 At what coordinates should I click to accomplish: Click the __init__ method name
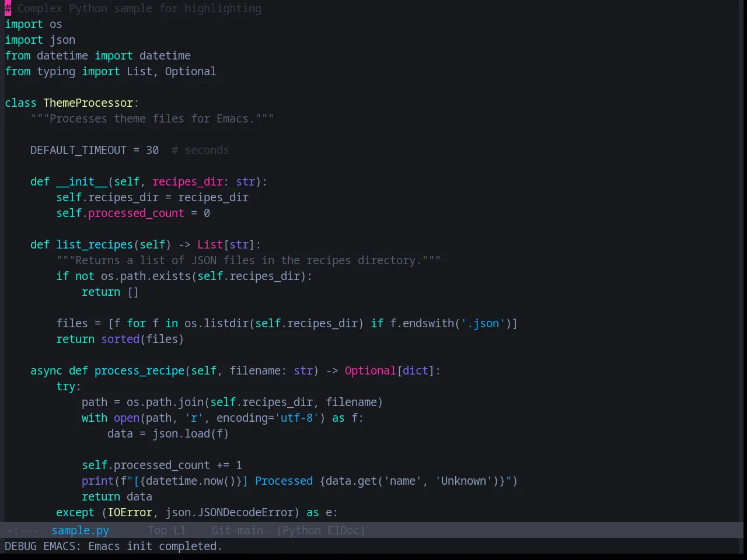[x=82, y=181]
